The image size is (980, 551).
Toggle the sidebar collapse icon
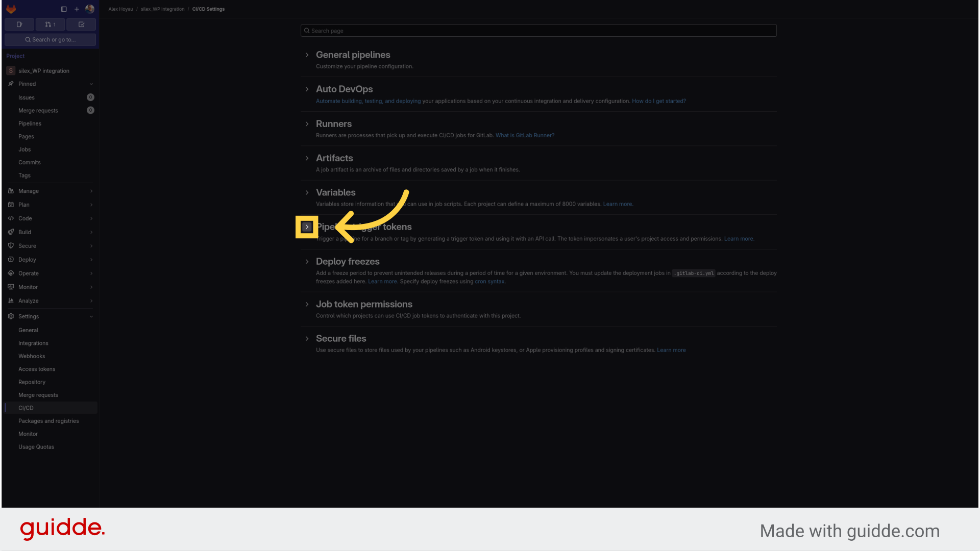[x=64, y=9]
